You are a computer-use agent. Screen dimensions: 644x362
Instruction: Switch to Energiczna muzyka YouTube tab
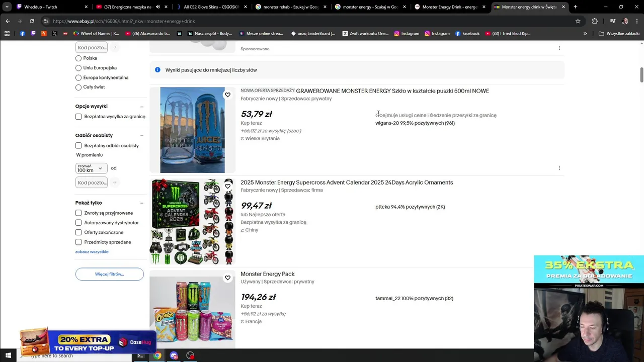pyautogui.click(x=131, y=7)
